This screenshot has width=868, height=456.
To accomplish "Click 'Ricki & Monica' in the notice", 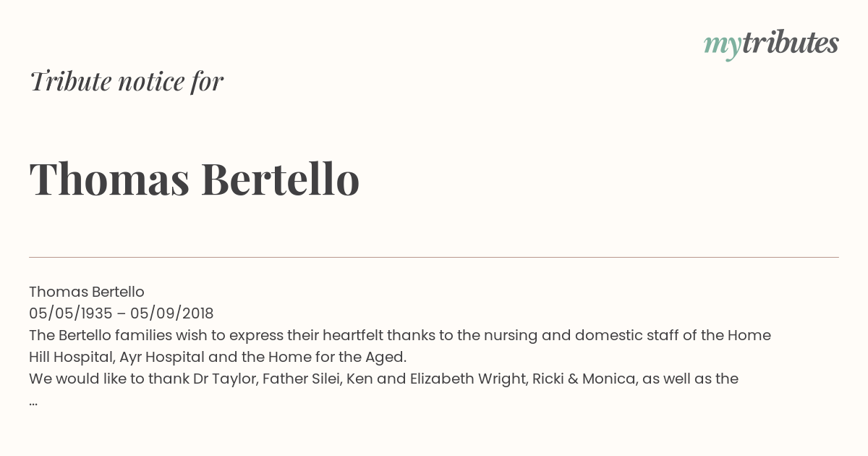I will [x=584, y=379].
